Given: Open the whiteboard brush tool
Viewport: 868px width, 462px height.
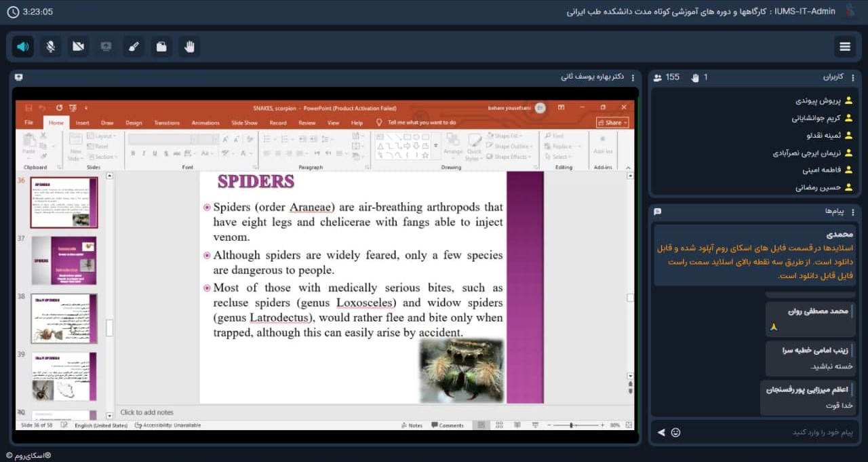Looking at the screenshot, I should (x=134, y=46).
